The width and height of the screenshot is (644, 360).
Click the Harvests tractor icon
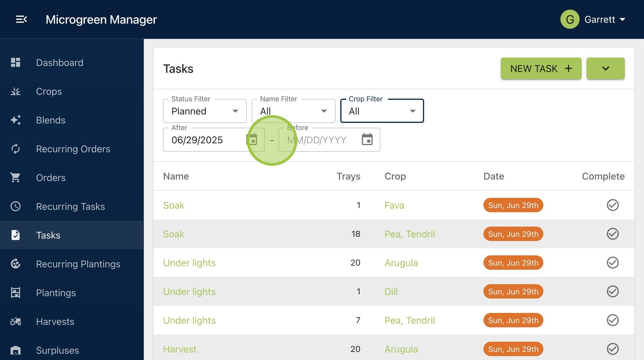pos(16,321)
